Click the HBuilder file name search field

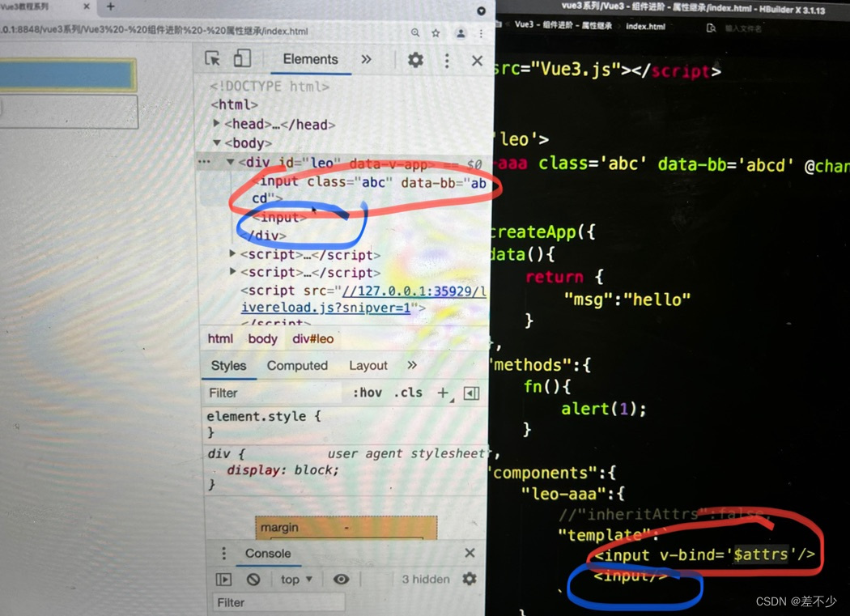tap(742, 28)
